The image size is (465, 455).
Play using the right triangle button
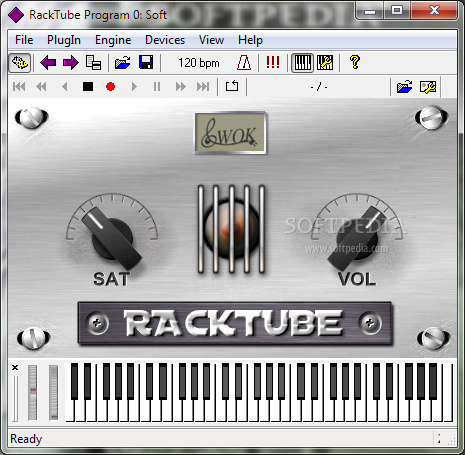134,87
